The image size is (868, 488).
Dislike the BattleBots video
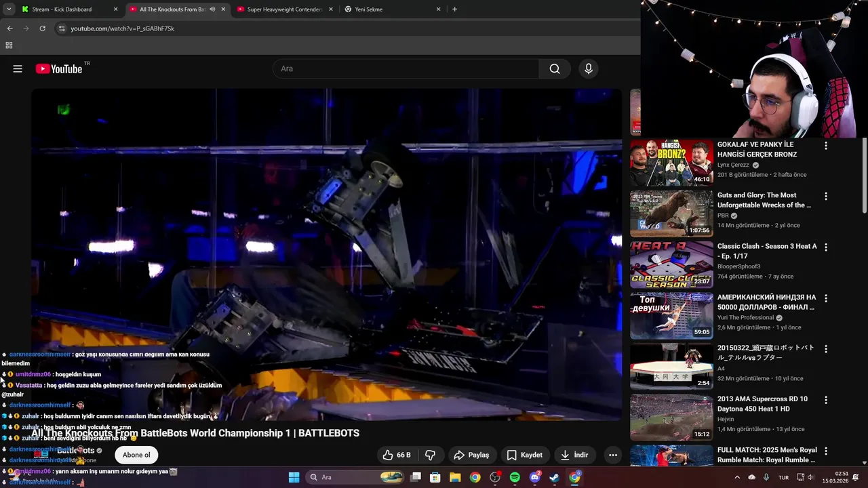(430, 455)
